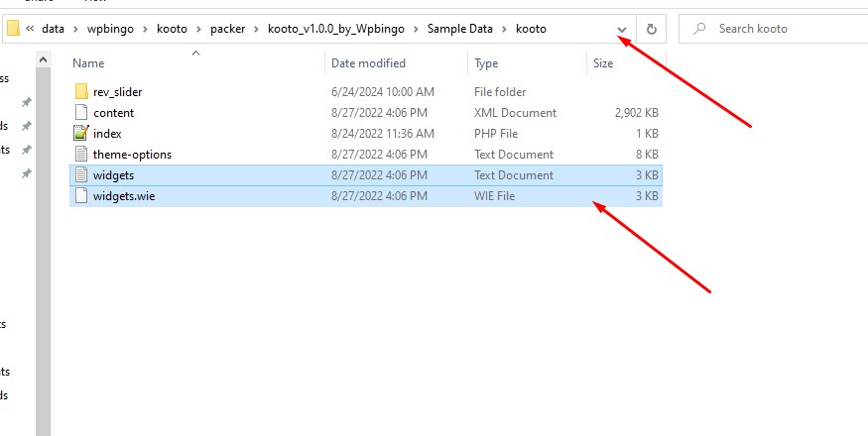Sort files by Size column header
Viewport: 868px width, 436px height.
point(603,63)
